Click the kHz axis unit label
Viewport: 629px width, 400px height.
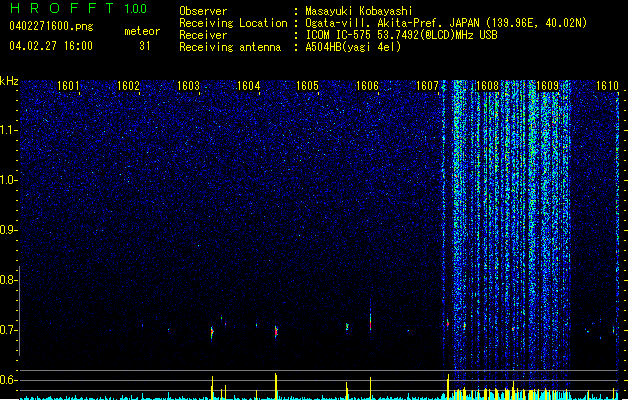point(9,81)
